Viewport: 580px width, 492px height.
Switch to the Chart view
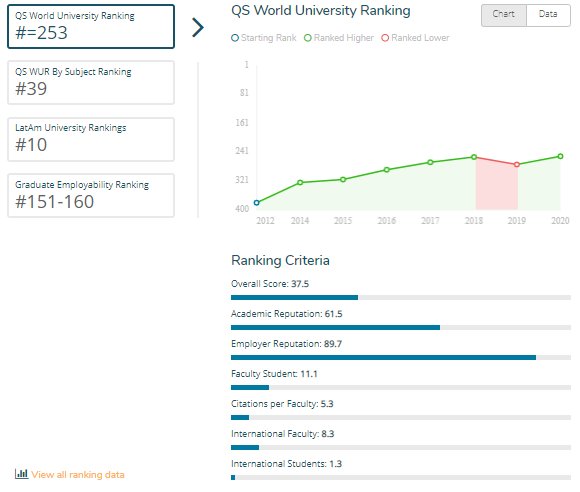click(503, 15)
